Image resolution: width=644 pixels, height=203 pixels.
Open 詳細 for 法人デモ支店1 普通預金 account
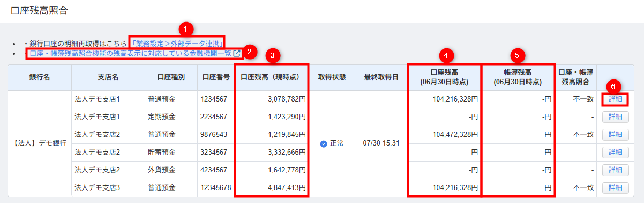(x=615, y=99)
